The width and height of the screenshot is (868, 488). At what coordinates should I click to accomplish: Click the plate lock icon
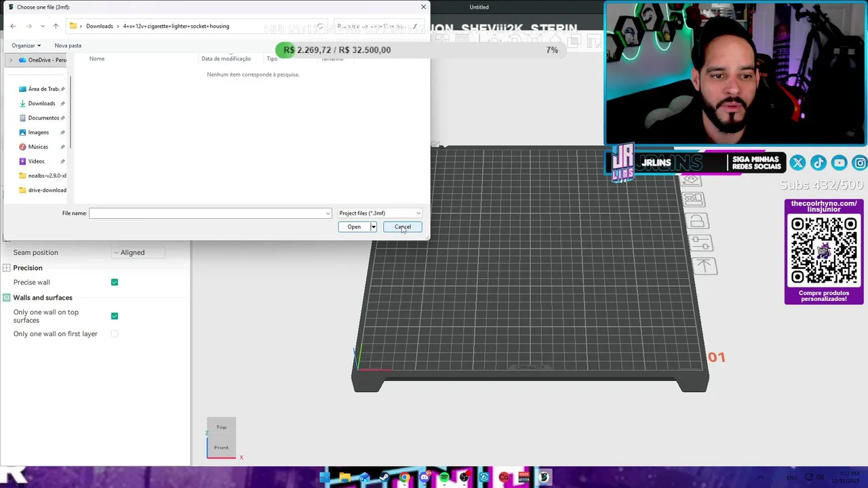click(696, 221)
